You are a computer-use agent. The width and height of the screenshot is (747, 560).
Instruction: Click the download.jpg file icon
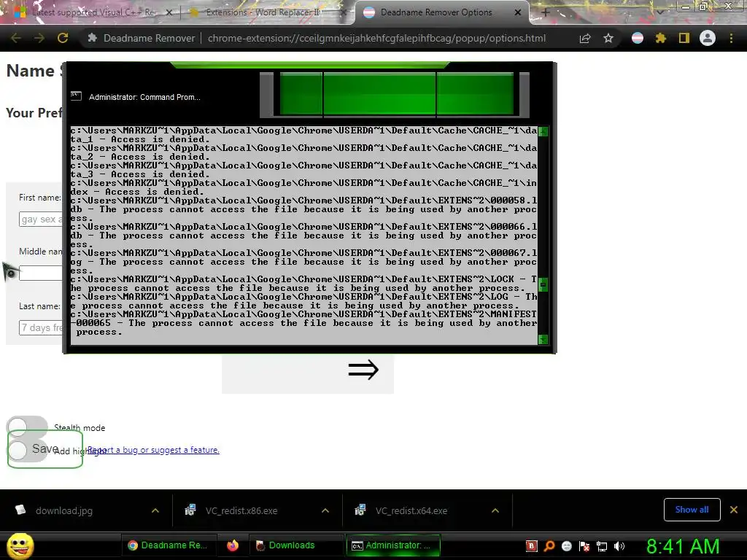20,510
